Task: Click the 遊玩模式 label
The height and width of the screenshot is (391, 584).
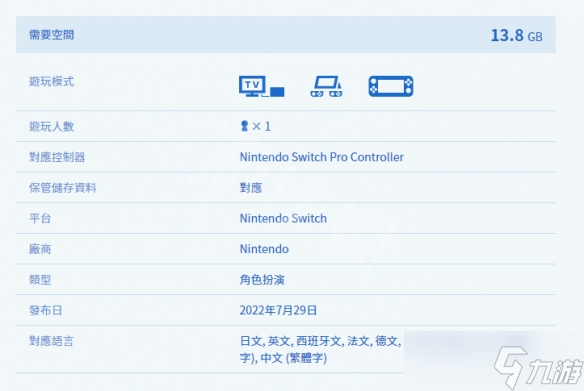Action: click(x=51, y=82)
